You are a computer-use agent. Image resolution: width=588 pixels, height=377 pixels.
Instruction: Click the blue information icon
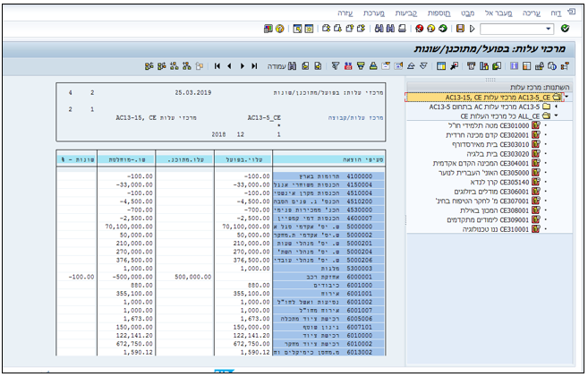point(514,66)
